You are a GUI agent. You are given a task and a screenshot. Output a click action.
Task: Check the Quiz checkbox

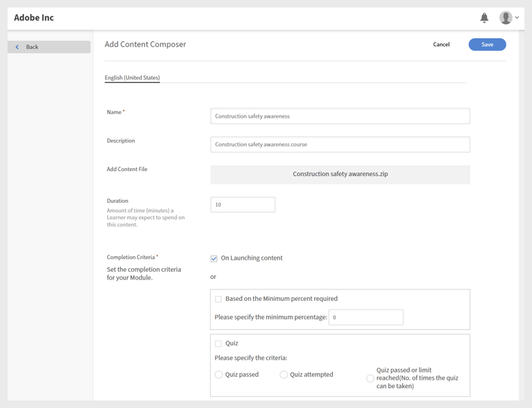[218, 343]
